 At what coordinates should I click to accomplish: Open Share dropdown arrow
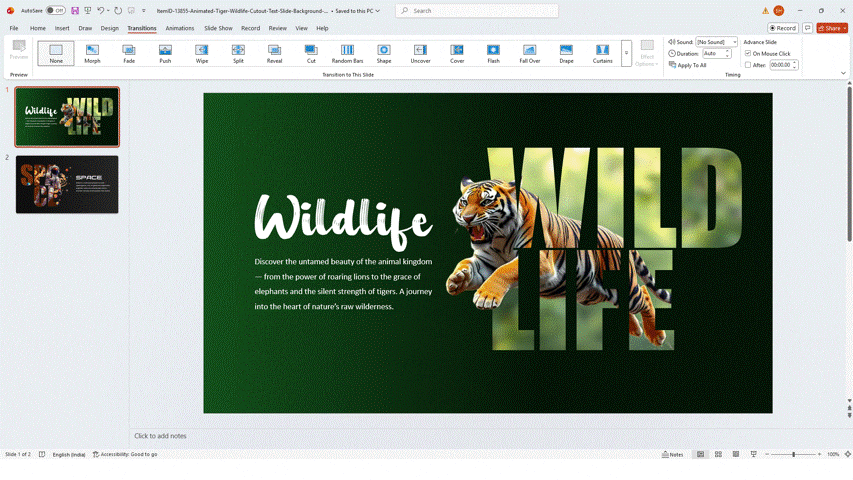(x=845, y=28)
